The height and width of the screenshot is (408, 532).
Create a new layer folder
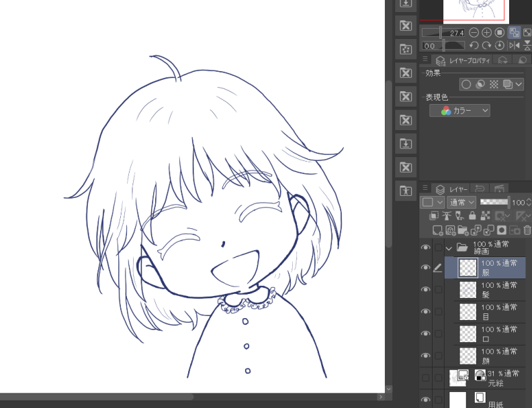click(x=463, y=230)
